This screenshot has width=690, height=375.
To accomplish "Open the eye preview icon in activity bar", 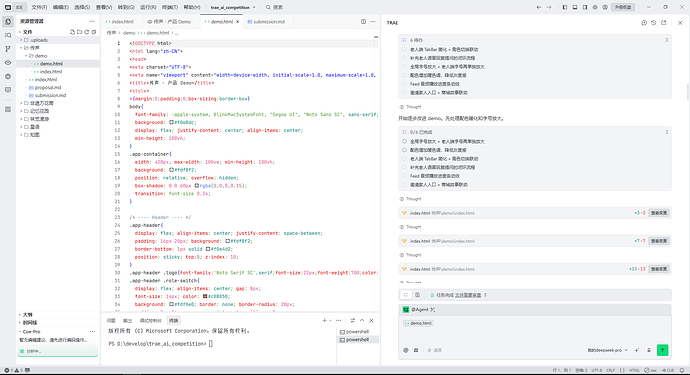I will click(8, 62).
